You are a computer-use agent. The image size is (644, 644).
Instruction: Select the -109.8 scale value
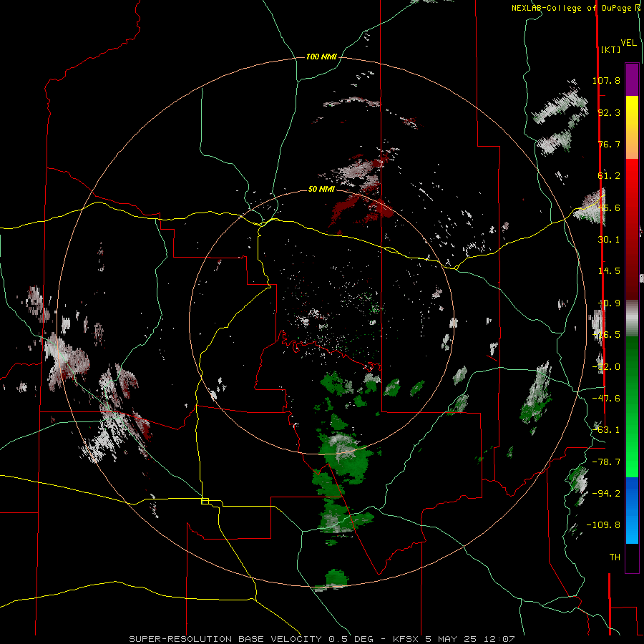tap(603, 525)
